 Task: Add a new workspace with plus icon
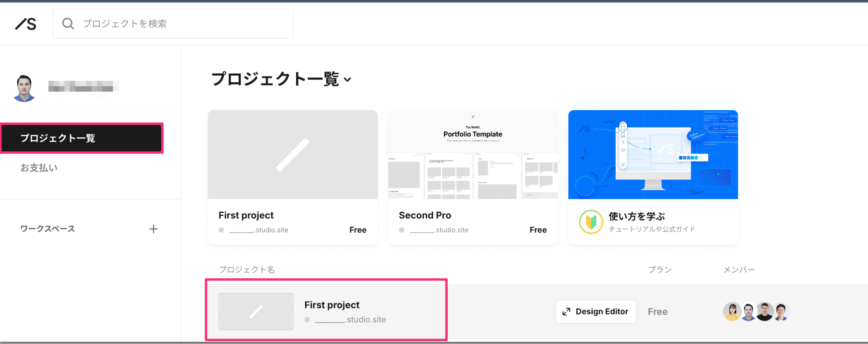pyautogui.click(x=153, y=229)
